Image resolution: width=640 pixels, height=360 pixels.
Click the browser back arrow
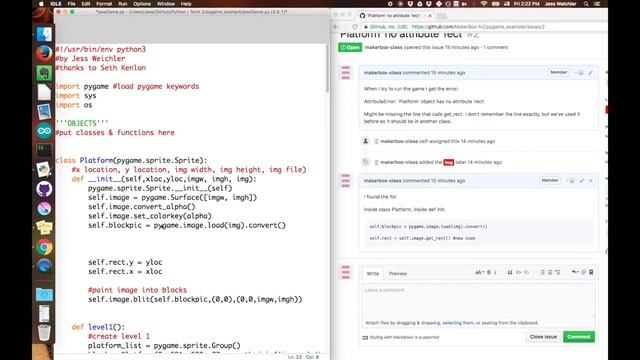point(336,27)
